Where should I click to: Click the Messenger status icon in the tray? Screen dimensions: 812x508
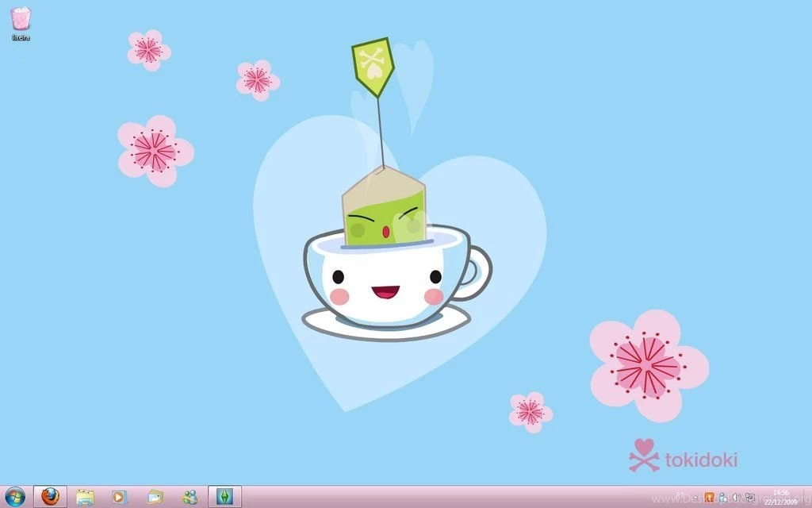pyautogui.click(x=722, y=498)
